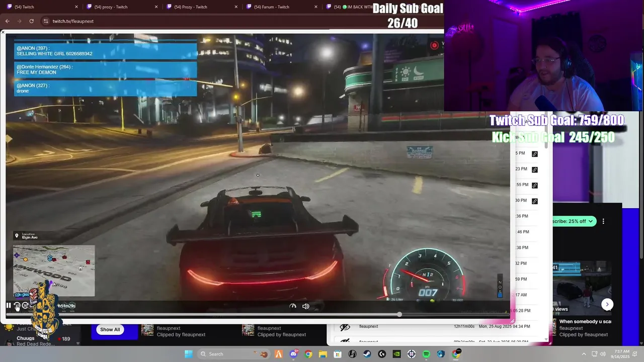This screenshot has height=362, width=644.
Task: Click the browser forward arrow
Action: [x=19, y=21]
